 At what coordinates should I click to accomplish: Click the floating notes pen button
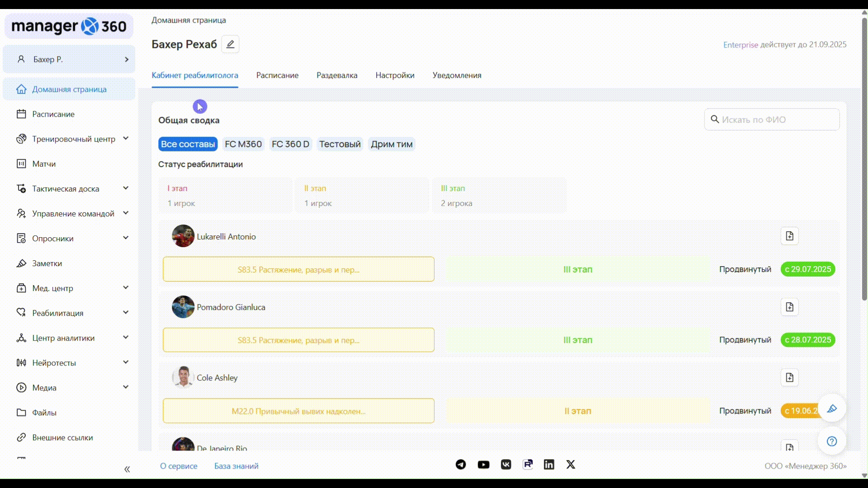click(x=831, y=408)
